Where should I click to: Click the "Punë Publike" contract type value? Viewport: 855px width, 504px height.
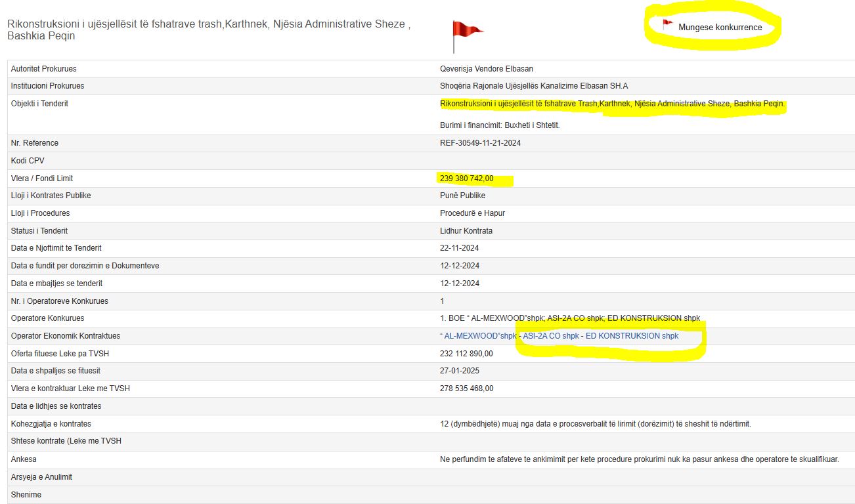[462, 196]
